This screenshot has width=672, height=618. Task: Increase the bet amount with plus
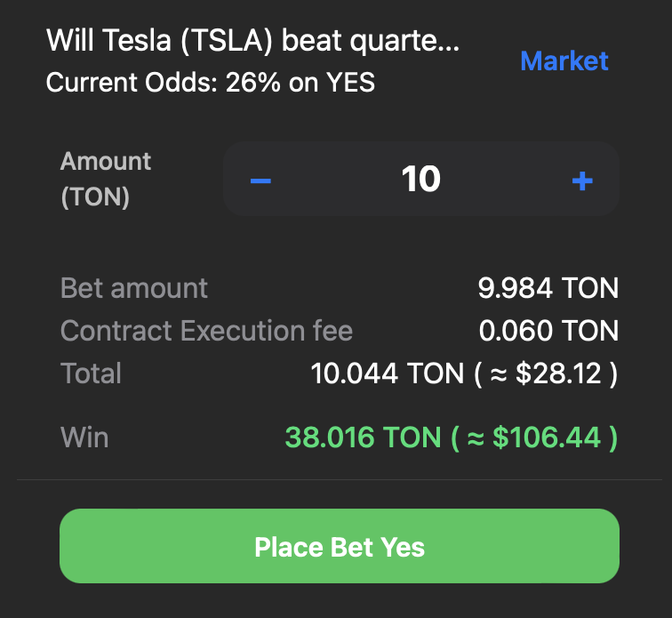click(x=582, y=181)
